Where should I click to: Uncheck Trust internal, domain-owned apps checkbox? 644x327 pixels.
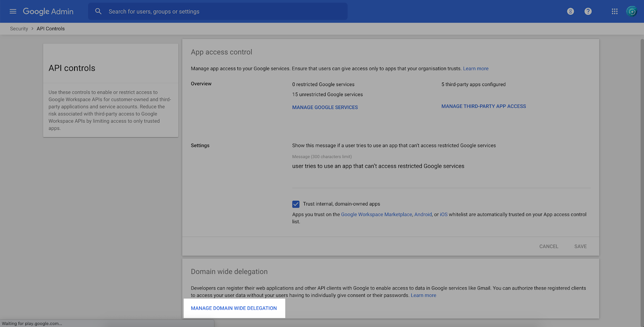(x=296, y=204)
